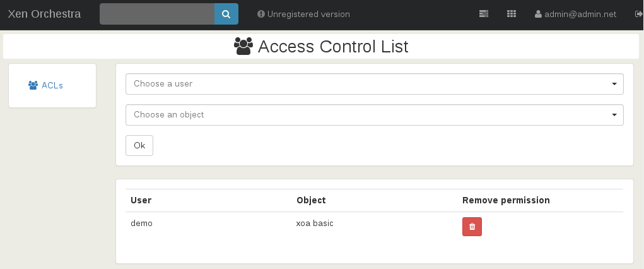Click the demo user table cell

tap(141, 224)
